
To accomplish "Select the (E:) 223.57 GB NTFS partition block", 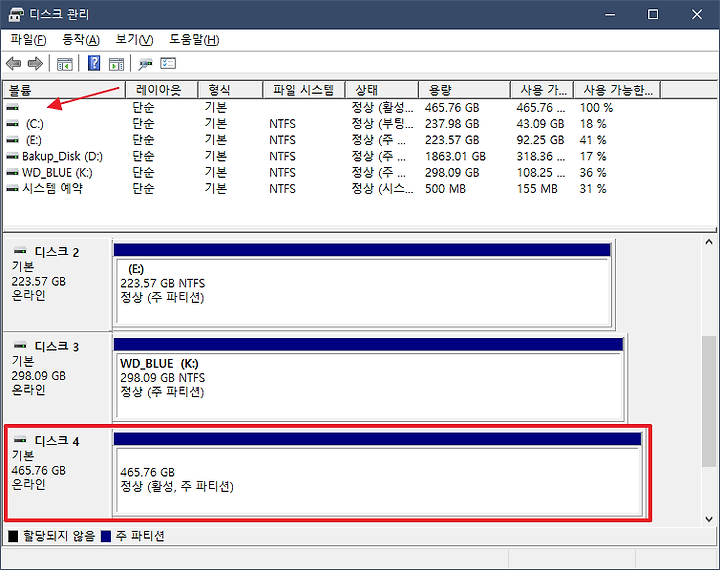I will 363,285.
